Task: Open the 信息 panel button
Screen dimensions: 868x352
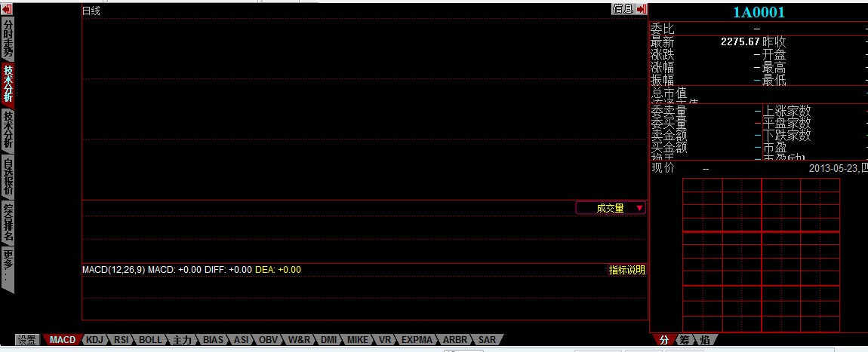Action: click(623, 9)
